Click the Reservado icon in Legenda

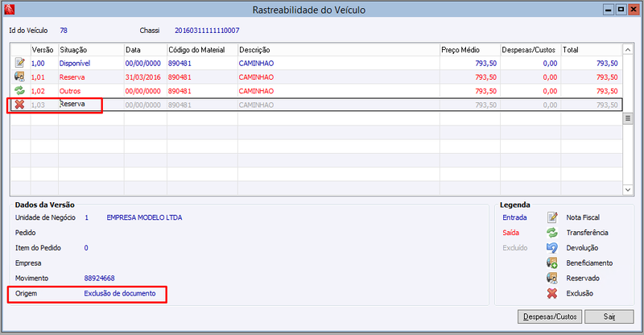tap(552, 278)
